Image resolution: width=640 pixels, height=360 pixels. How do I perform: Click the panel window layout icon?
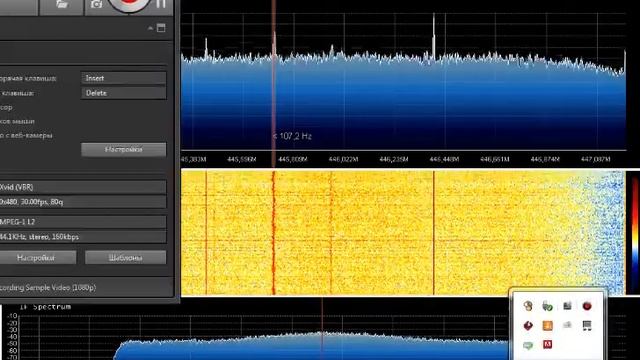pos(161,28)
